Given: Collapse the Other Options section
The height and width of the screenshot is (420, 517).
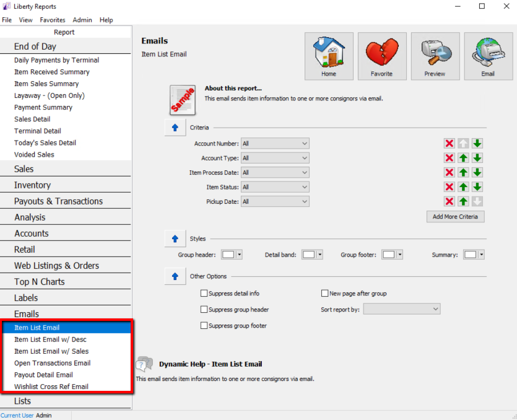Looking at the screenshot, I should pyautogui.click(x=175, y=276).
